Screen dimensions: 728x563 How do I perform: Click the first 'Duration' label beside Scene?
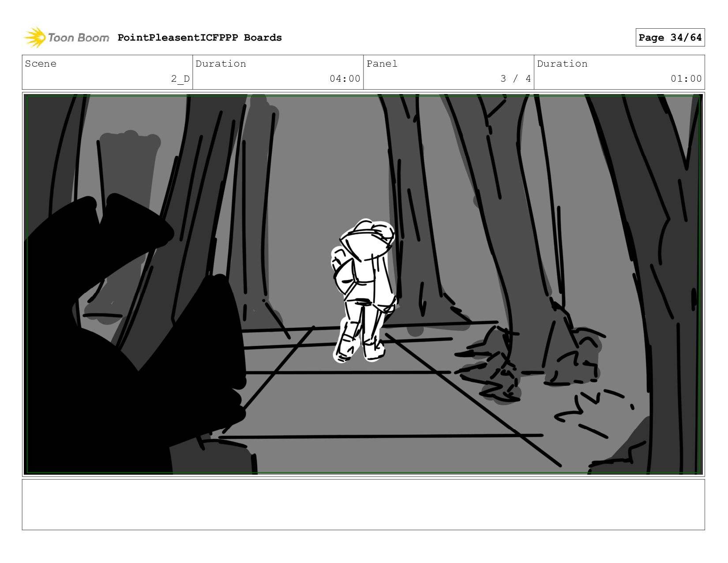[221, 64]
